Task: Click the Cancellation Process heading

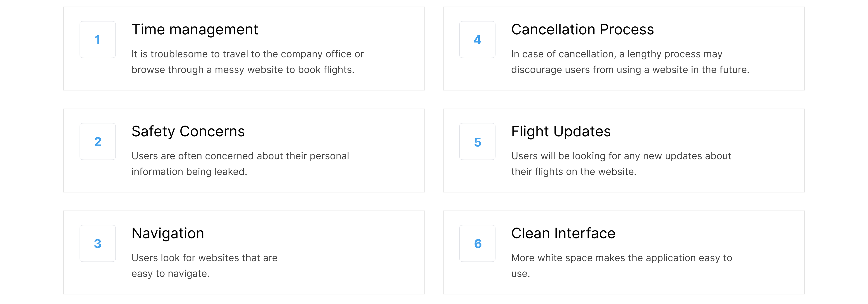Action: tap(582, 30)
